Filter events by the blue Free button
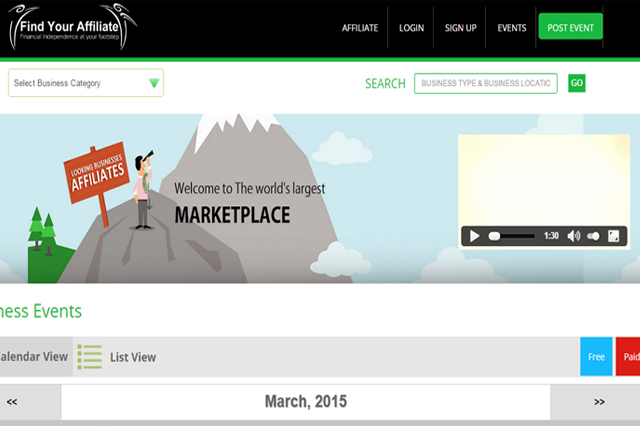640x426 pixels. coord(596,357)
